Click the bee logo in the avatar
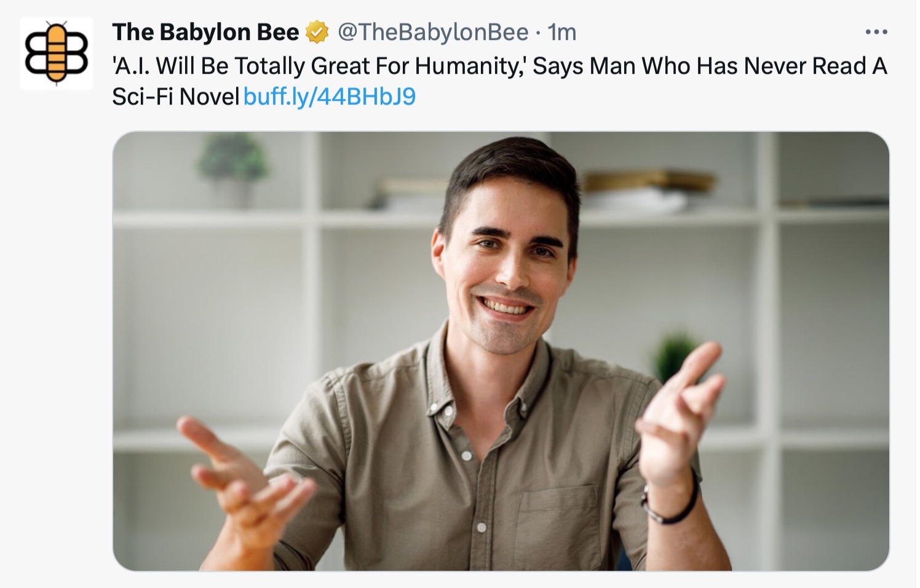This screenshot has height=588, width=920. (x=57, y=54)
